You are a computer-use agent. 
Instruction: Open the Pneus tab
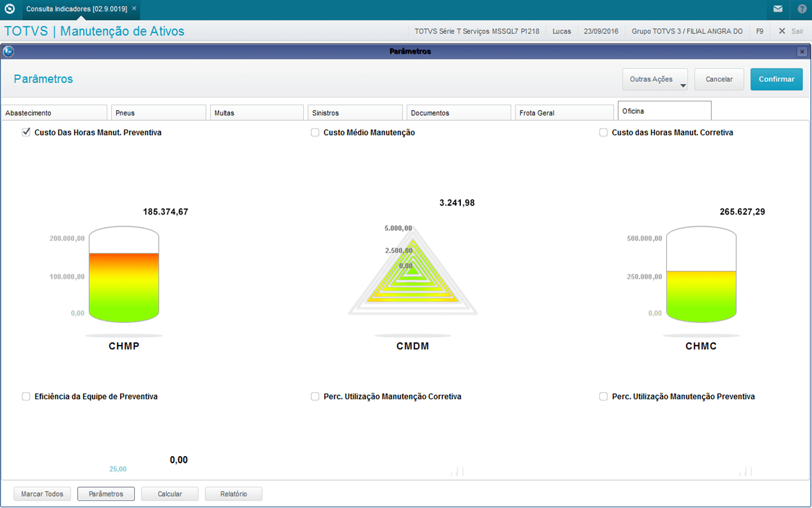[x=158, y=113]
